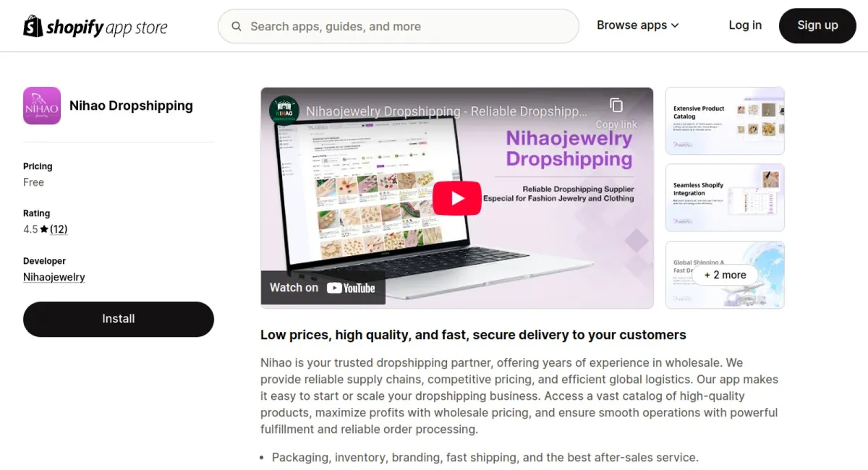
Task: View the Seamless Shopify Integration thumbnail
Action: 725,197
